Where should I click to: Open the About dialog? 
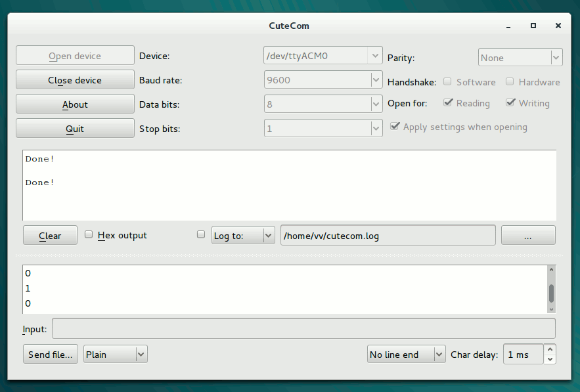coord(75,104)
